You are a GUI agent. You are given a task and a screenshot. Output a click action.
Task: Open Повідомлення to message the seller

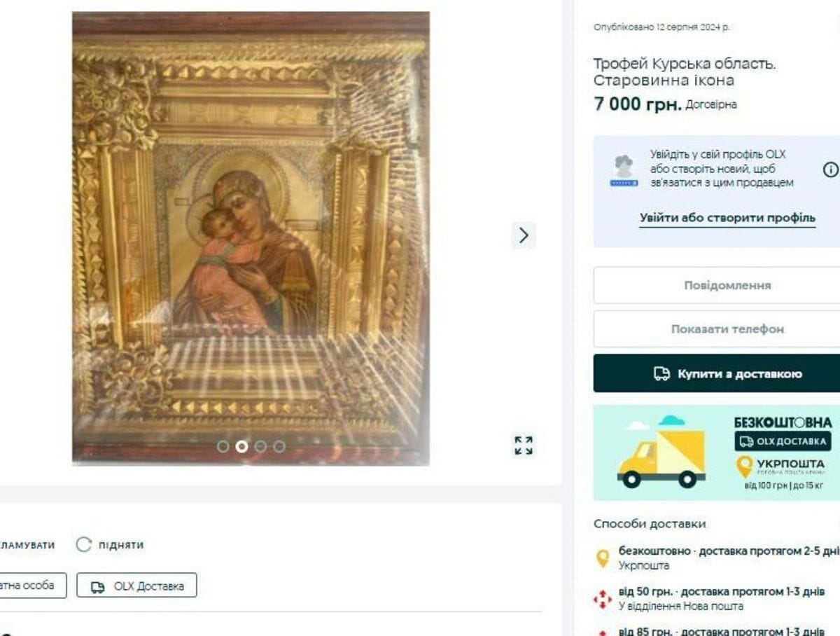tap(717, 285)
